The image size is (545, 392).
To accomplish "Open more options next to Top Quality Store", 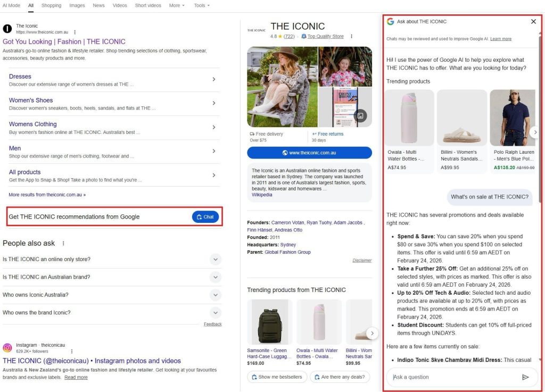I will 352,37.
